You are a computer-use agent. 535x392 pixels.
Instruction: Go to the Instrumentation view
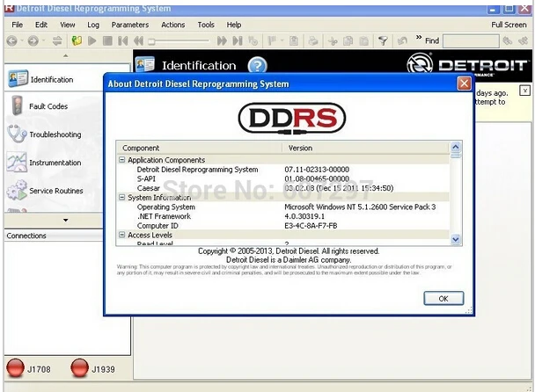55,163
